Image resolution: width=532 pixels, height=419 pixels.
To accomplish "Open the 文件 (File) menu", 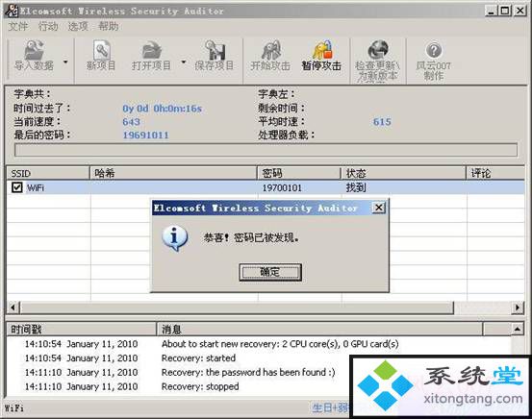I will (17, 26).
